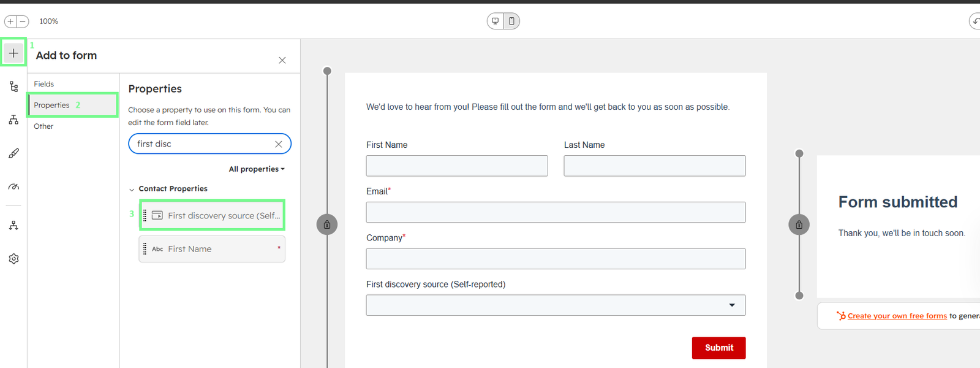Click the Email input field
The height and width of the screenshot is (368, 980).
pos(556,212)
